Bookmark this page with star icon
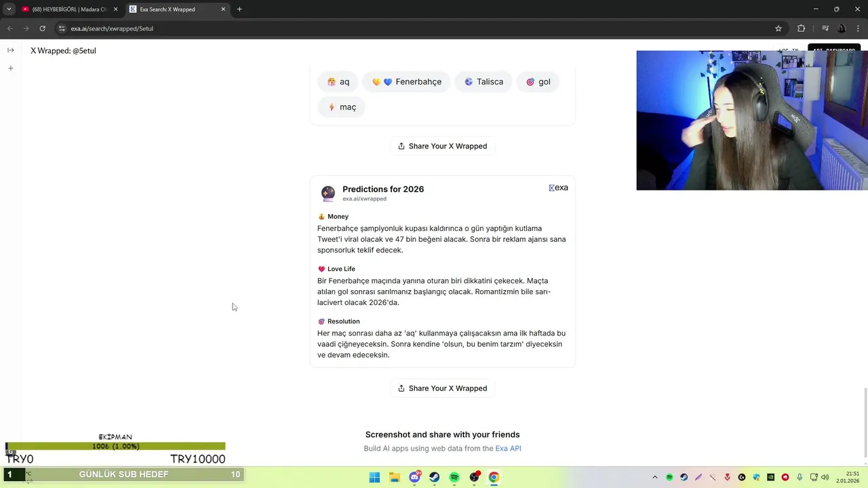 coord(778,28)
